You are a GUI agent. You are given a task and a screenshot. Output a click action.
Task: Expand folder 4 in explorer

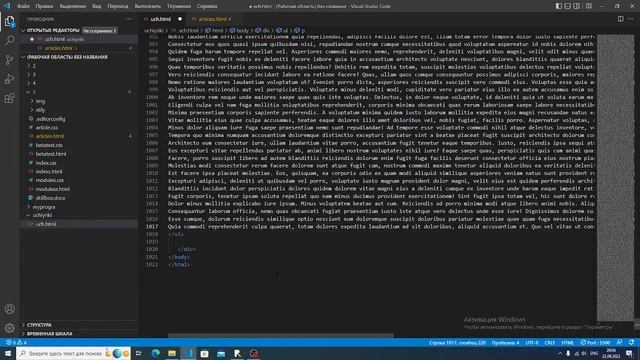click(x=34, y=83)
